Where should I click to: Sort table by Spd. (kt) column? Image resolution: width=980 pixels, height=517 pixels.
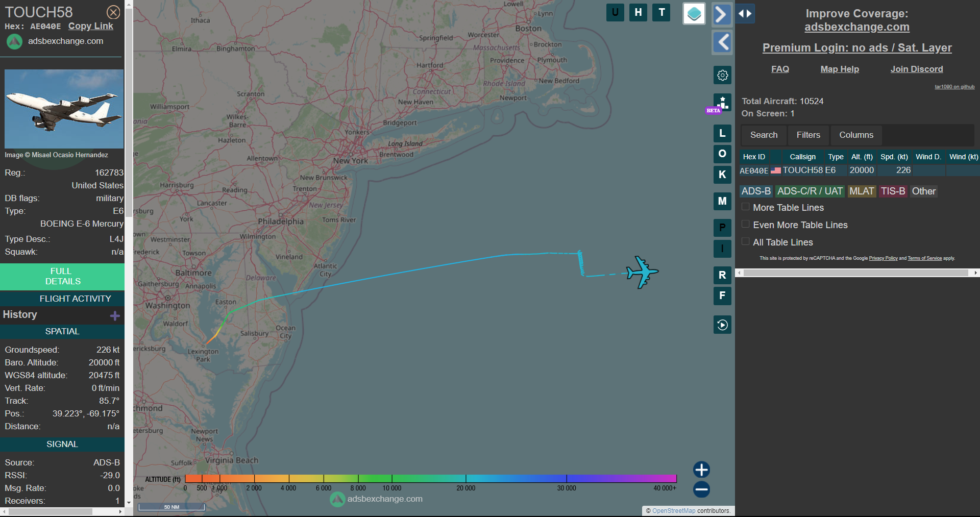click(x=894, y=157)
